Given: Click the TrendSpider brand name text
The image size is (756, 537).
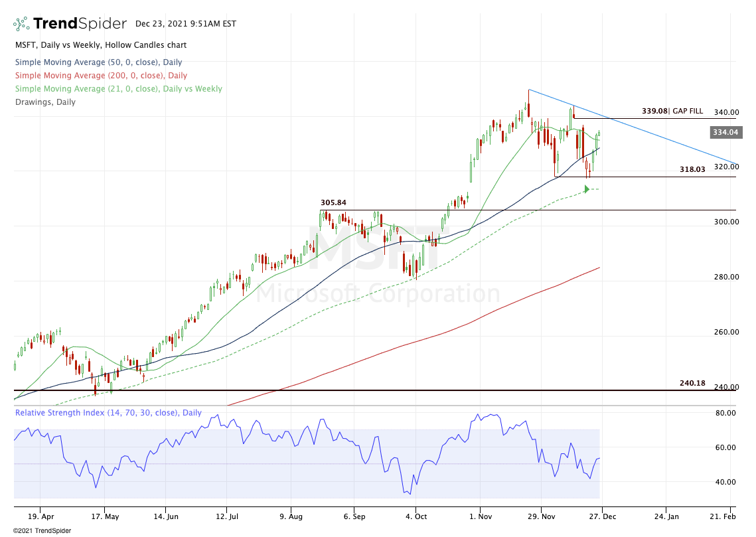Looking at the screenshot, I should click(80, 24).
